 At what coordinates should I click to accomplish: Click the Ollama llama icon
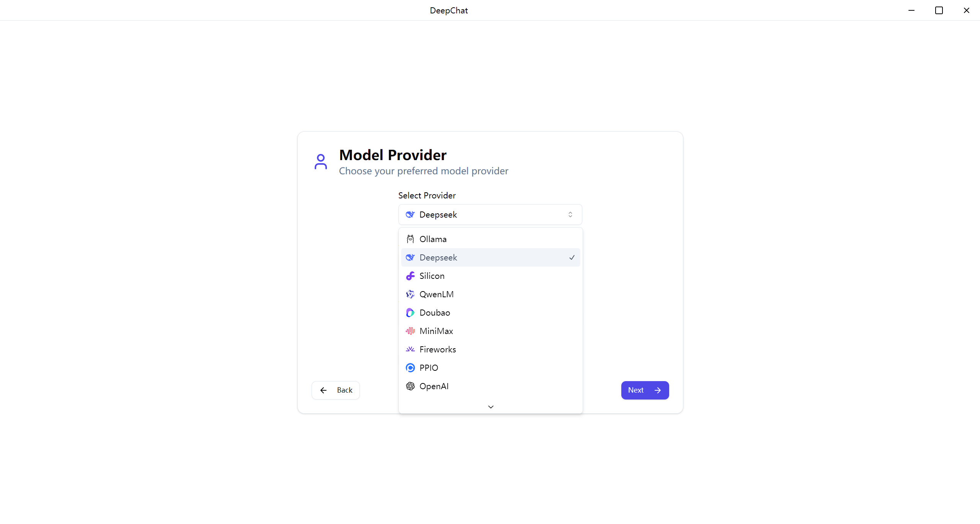point(410,239)
